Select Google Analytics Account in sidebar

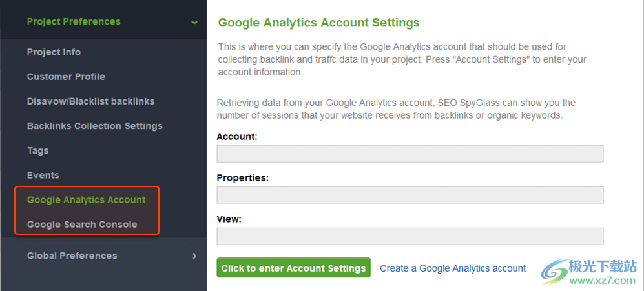click(87, 200)
